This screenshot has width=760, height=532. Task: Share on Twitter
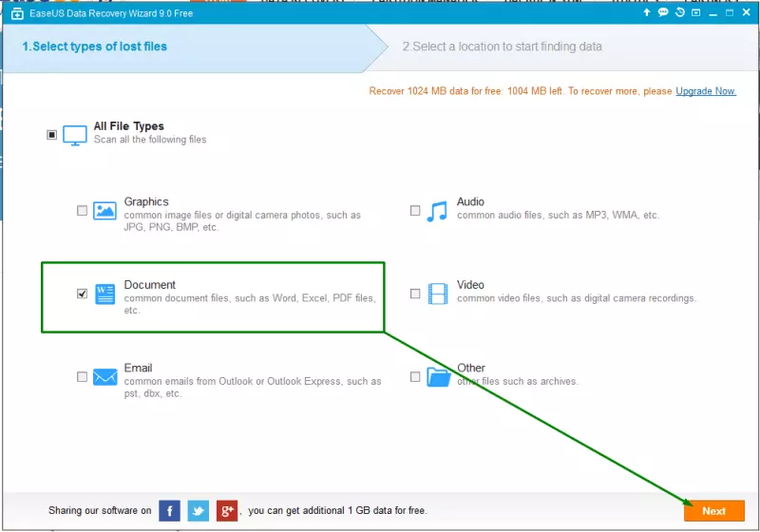pos(198,510)
